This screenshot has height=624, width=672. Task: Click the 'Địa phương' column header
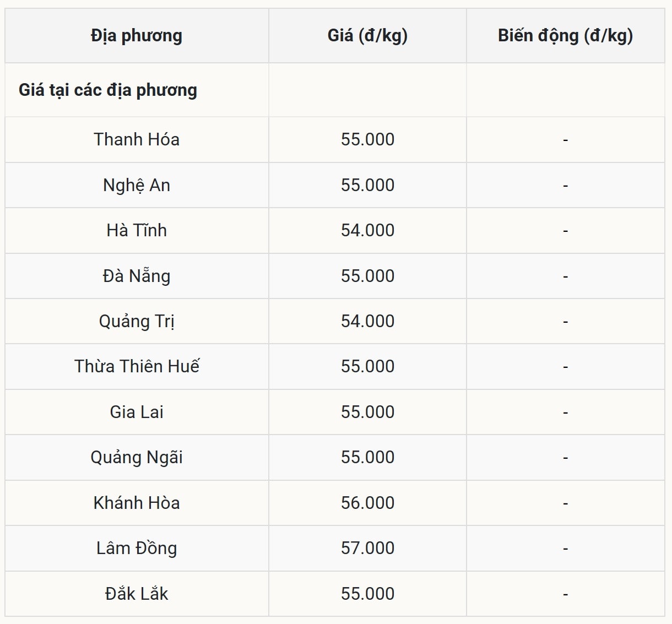click(137, 36)
